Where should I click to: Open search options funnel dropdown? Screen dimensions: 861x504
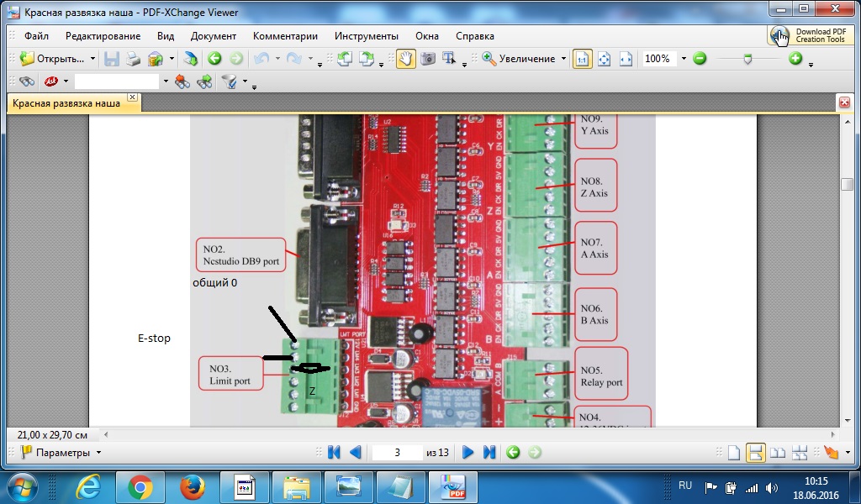tap(245, 81)
